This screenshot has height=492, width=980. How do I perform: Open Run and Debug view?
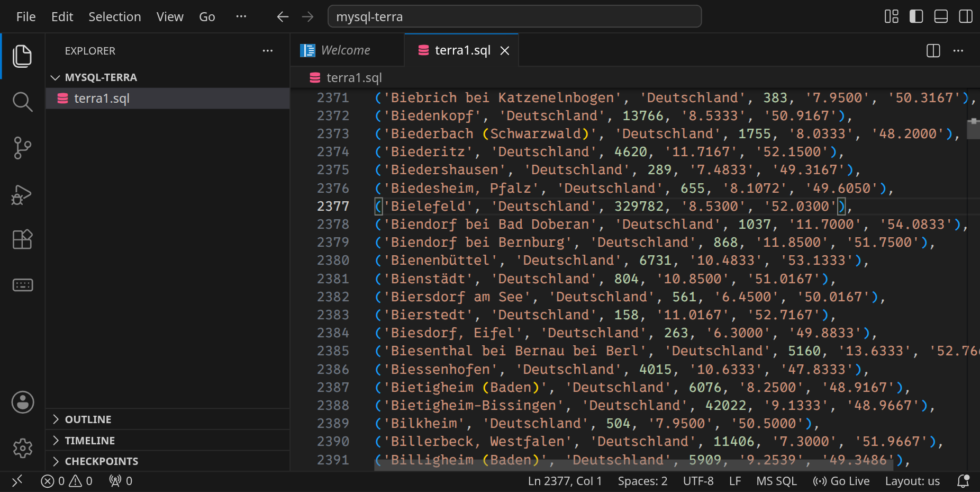(x=22, y=194)
